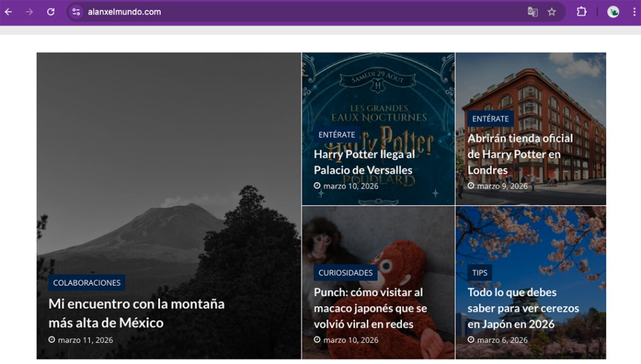Bookmark this page with the star icon
This screenshot has width=641, height=364.
551,12
